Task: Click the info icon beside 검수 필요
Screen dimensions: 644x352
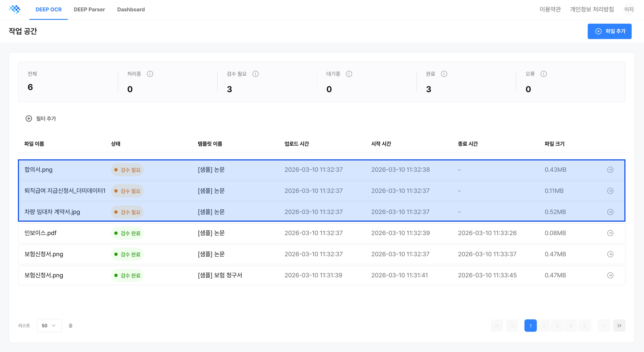Action: pyautogui.click(x=255, y=74)
